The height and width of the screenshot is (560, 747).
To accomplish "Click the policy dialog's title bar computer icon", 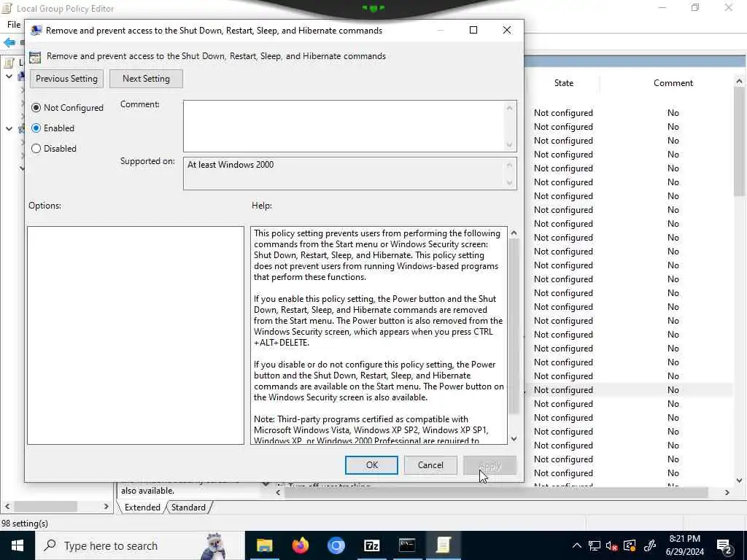I will 36,31.
